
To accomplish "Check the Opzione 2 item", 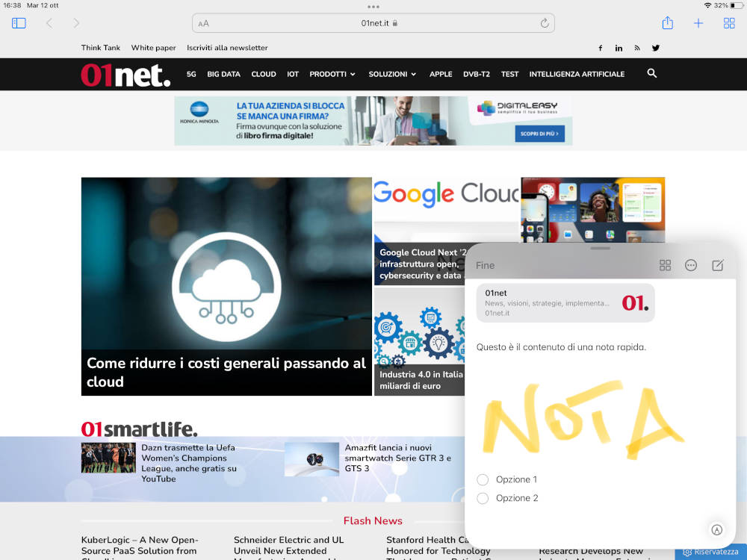I will [x=483, y=498].
